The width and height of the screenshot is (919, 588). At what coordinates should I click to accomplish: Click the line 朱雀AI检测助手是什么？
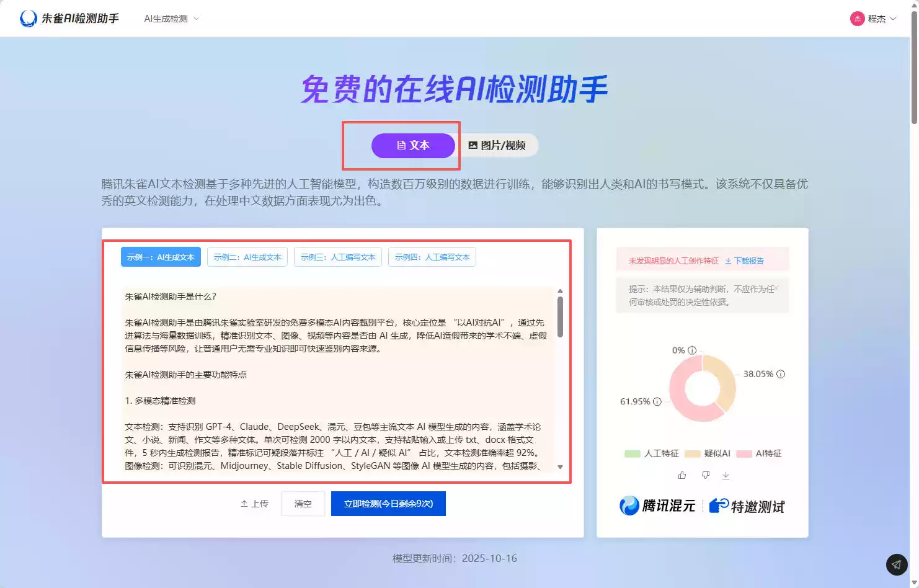pos(171,296)
